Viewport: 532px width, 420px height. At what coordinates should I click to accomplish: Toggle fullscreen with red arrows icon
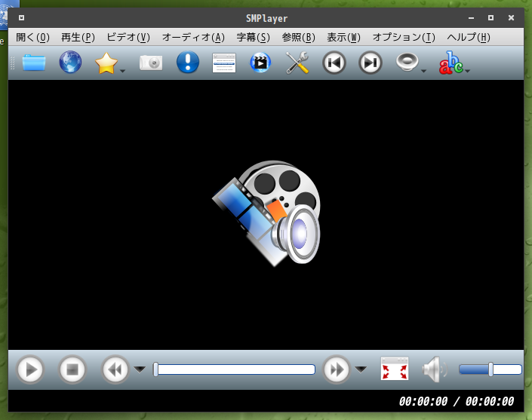[x=394, y=369]
